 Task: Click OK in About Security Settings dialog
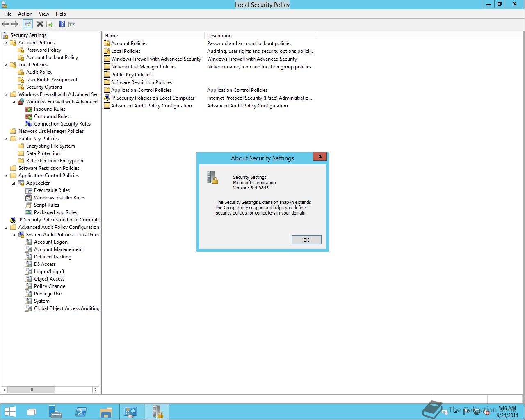coord(306,240)
